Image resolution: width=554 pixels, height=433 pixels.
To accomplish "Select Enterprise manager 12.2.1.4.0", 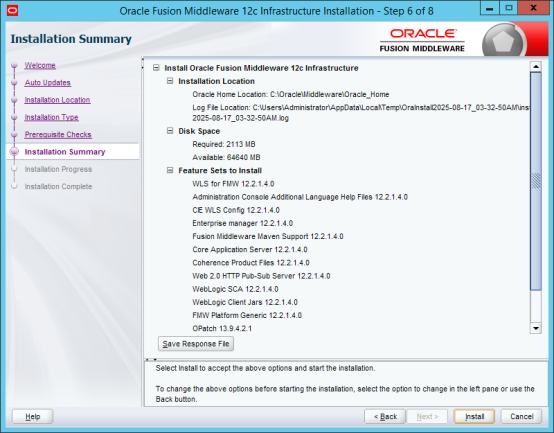I will click(242, 223).
